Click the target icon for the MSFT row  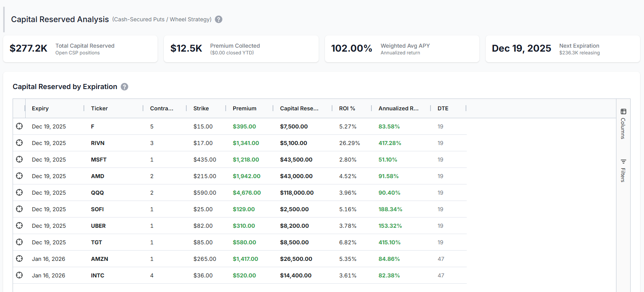(x=19, y=159)
